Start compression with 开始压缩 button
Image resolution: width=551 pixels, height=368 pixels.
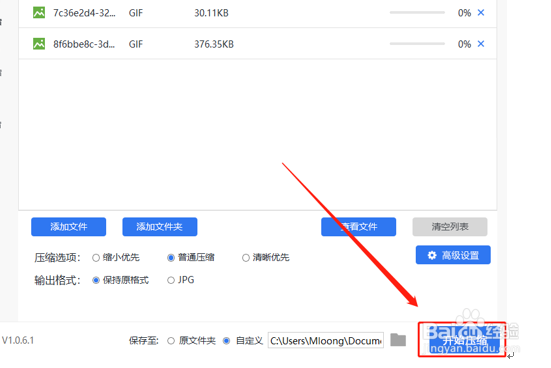[x=464, y=340]
